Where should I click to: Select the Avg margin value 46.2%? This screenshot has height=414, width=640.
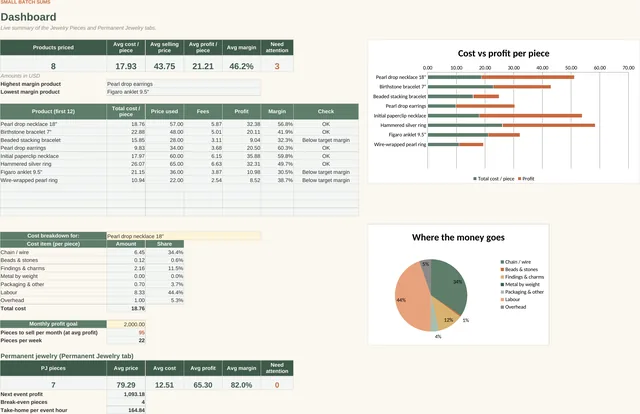tap(241, 66)
